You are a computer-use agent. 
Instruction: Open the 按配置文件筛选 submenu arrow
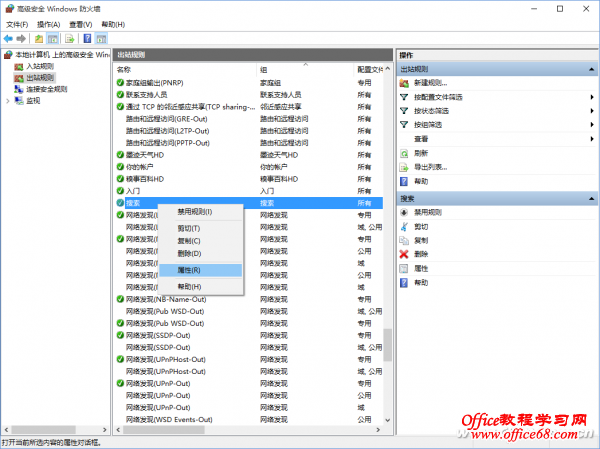click(x=592, y=97)
